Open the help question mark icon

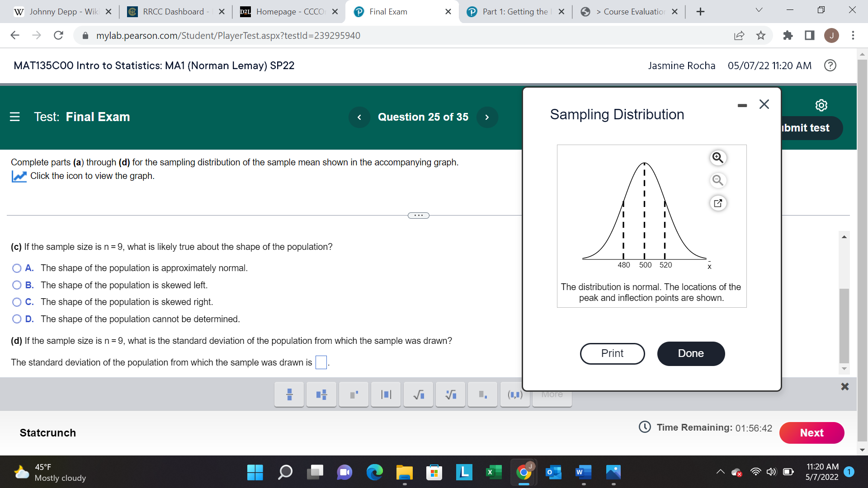(x=830, y=66)
